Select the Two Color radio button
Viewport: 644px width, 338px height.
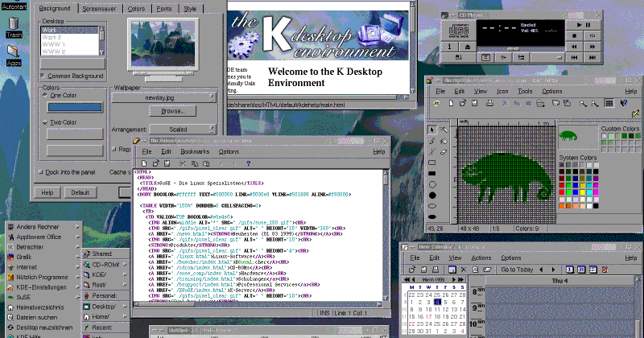click(x=45, y=122)
